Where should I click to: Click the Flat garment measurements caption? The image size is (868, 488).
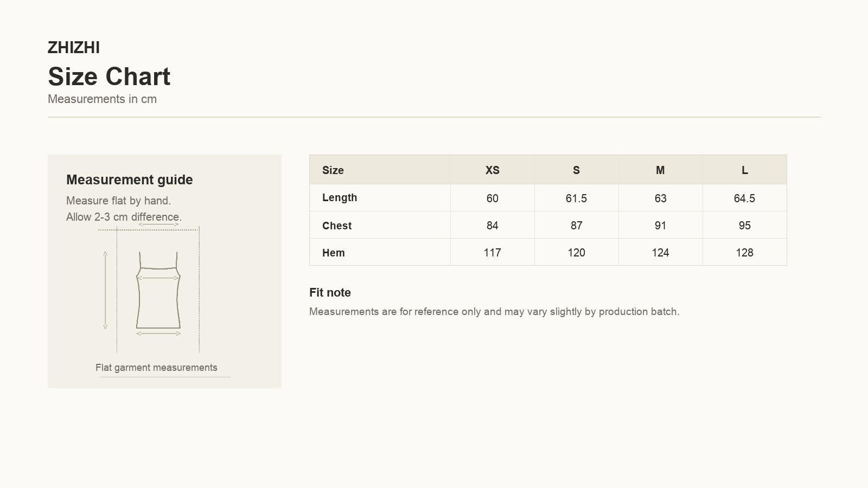tap(156, 368)
